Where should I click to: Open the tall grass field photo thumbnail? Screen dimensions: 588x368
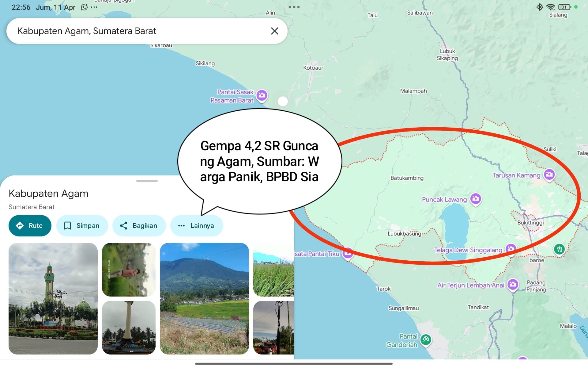pyautogui.click(x=273, y=270)
